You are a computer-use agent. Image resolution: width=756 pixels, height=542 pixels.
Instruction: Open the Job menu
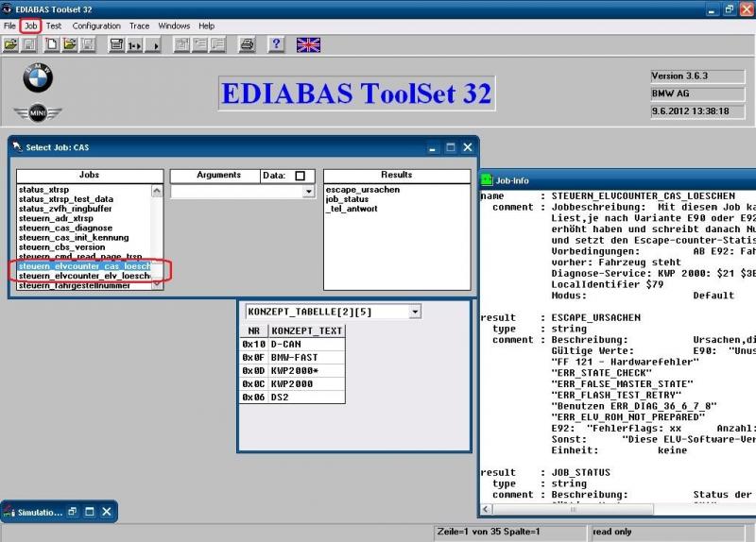click(29, 25)
